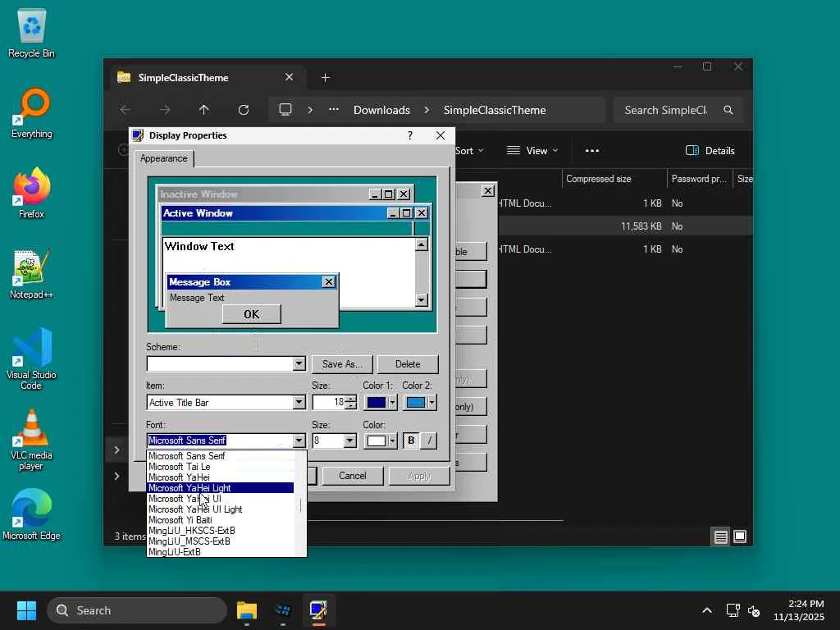This screenshot has height=630, width=840.
Task: Open Color 1 picker dropdown arrow
Action: (393, 402)
